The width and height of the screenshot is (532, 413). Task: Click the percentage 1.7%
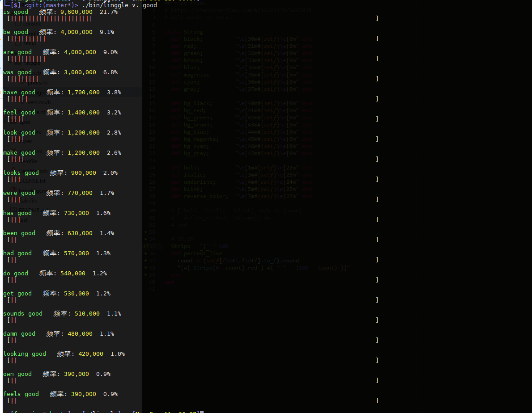[x=107, y=193]
